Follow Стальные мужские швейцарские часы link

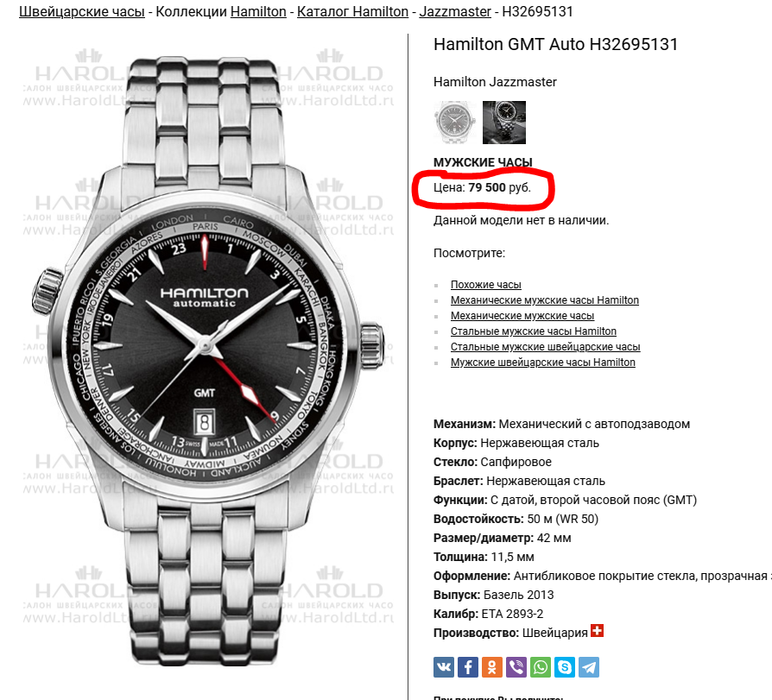[545, 347]
